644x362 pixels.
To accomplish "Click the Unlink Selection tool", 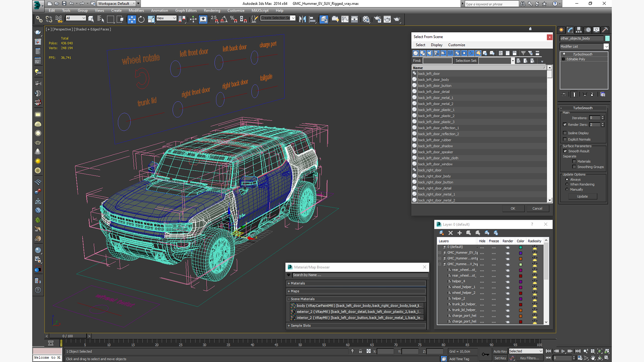I will (x=49, y=19).
